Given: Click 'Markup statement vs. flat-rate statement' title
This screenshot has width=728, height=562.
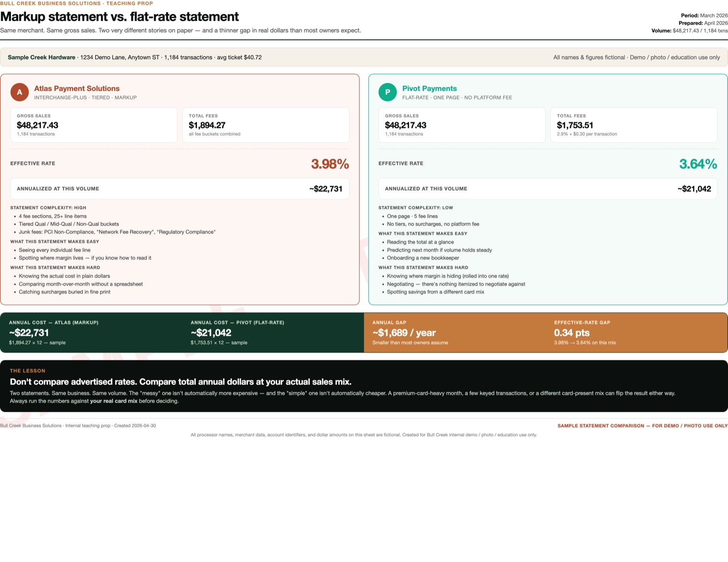Looking at the screenshot, I should tap(119, 17).
